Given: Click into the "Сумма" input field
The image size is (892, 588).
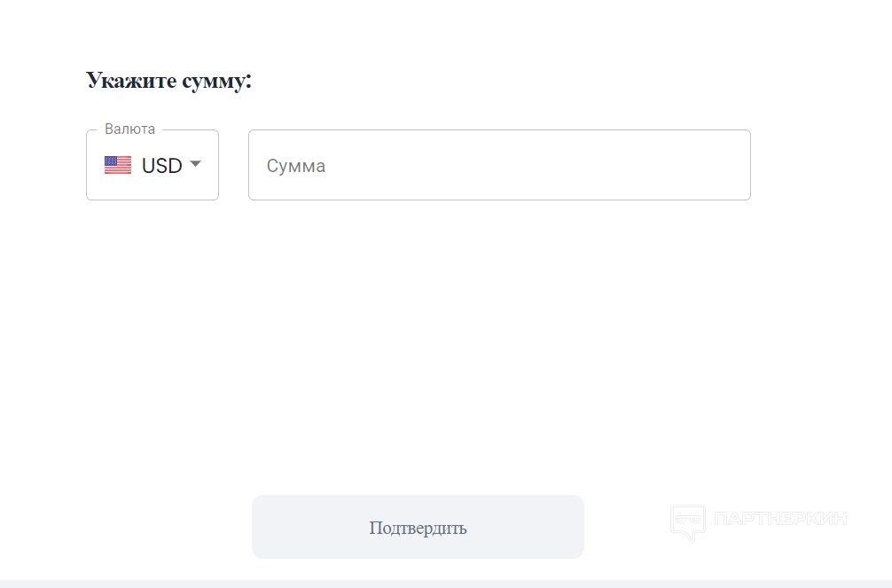Looking at the screenshot, I should coord(499,165).
